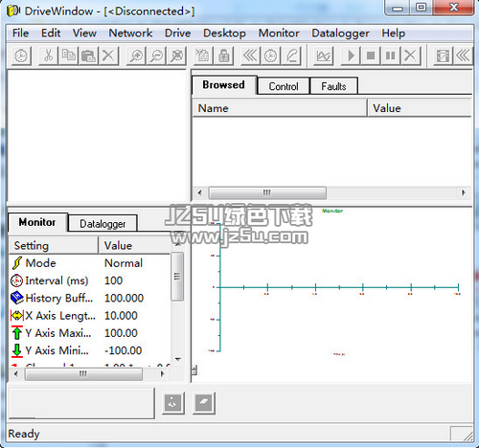Click the 10.000 X axis length value
This screenshot has width=479, height=448.
121,316
